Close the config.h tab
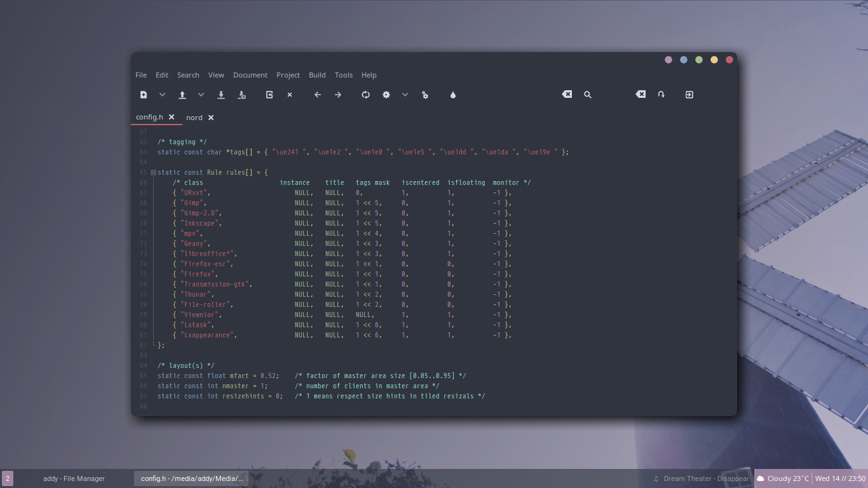 (172, 117)
